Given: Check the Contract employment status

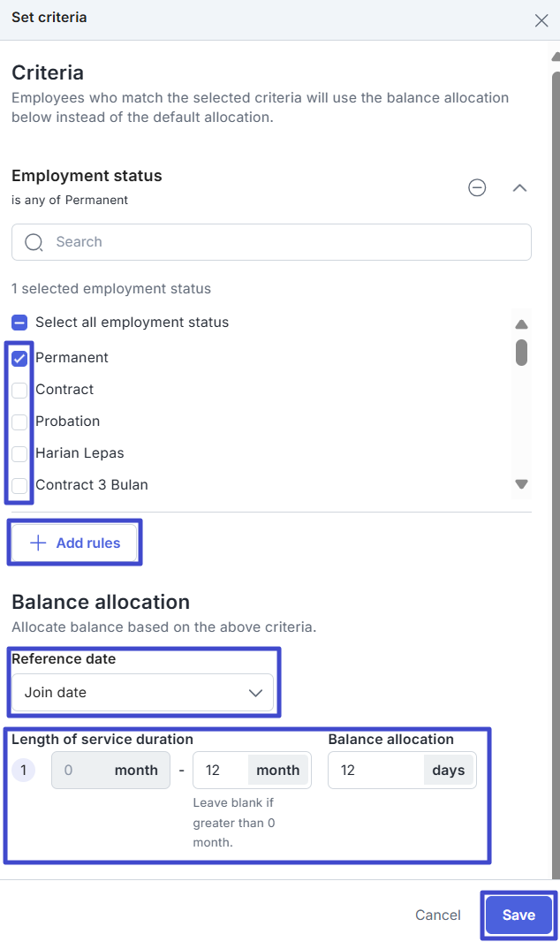Looking at the screenshot, I should [19, 390].
